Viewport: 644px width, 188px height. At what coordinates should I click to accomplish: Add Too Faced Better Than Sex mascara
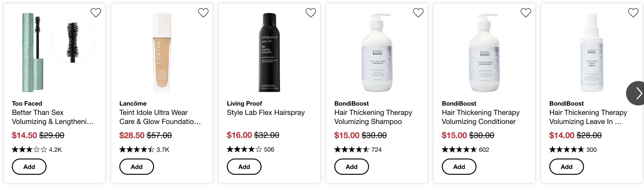coord(29,167)
